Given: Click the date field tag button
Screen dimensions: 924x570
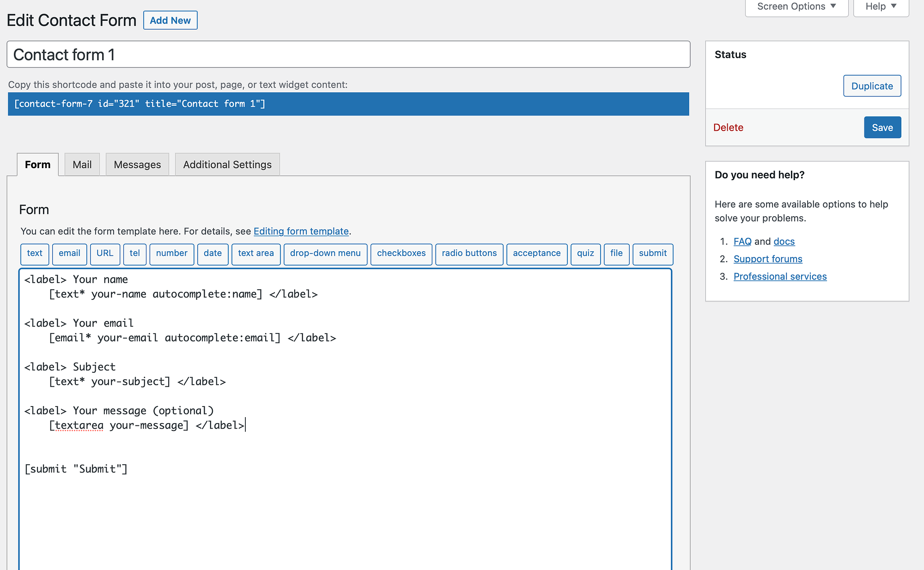Looking at the screenshot, I should coord(213,253).
